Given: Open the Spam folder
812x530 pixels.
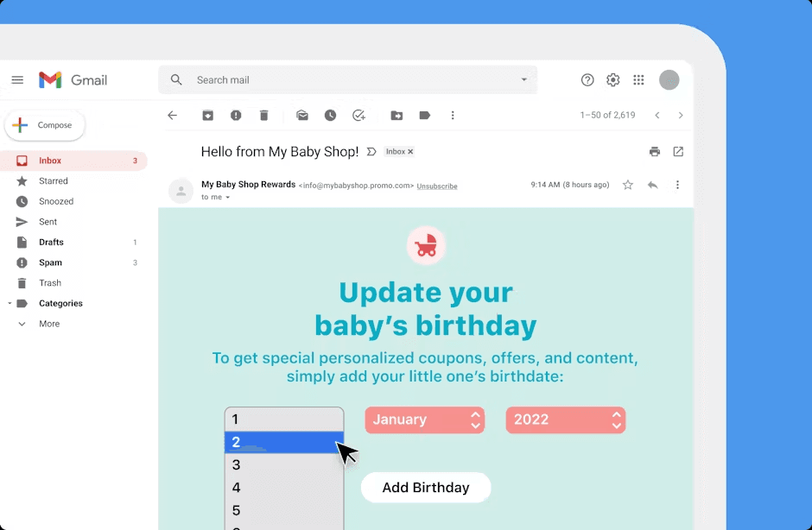Looking at the screenshot, I should tap(52, 262).
